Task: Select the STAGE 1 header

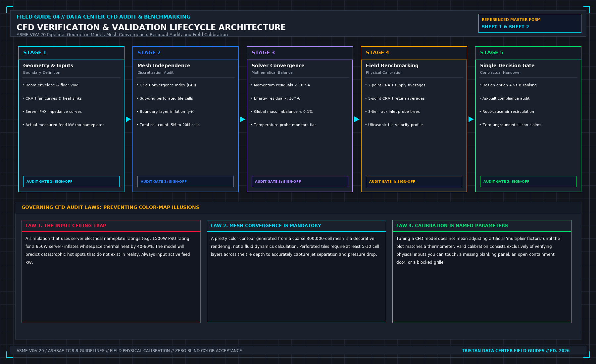Action: (x=71, y=53)
